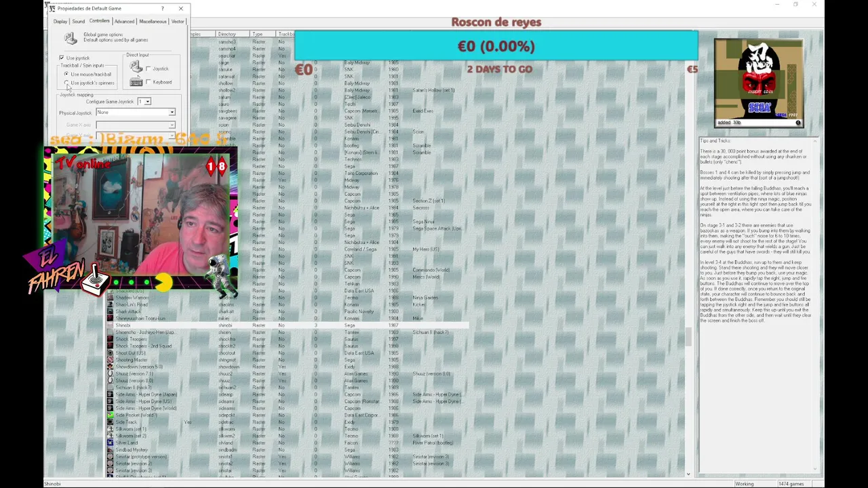The width and height of the screenshot is (868, 488).
Task: Click the Side Arms Hyper Dyne (US) icon
Action: pyautogui.click(x=110, y=401)
